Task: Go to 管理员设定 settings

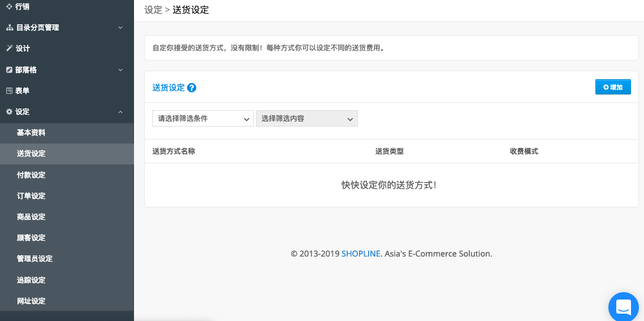Action: pyautogui.click(x=67, y=259)
